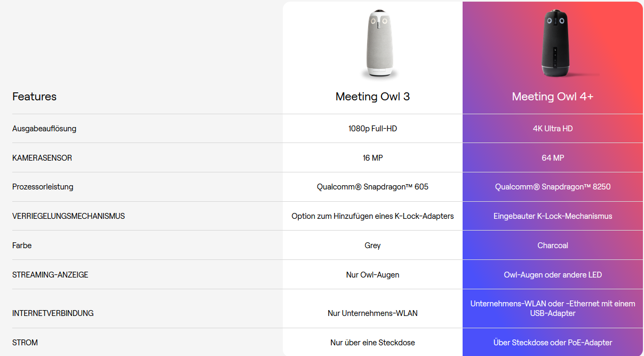
Task: Select the Charcoal color value
Action: 553,246
